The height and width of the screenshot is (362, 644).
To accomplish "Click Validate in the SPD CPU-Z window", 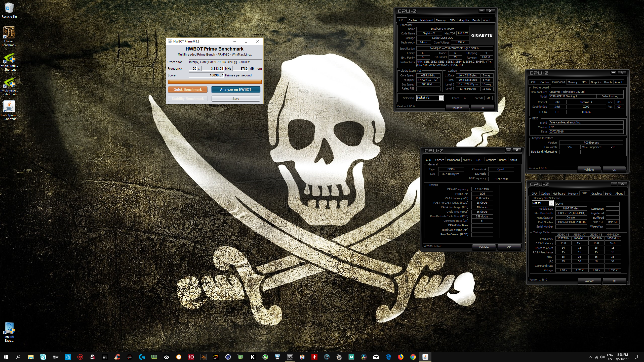I will tap(589, 281).
